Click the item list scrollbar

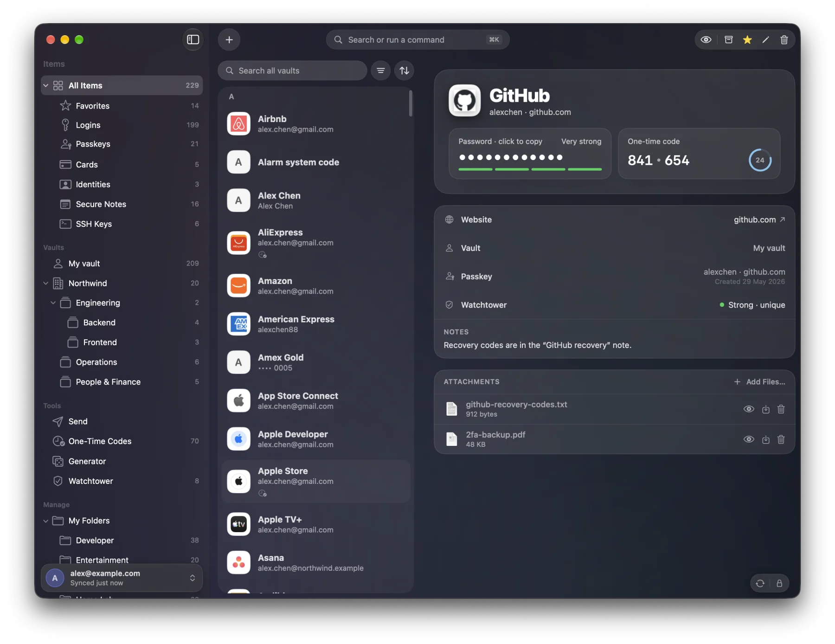(411, 103)
